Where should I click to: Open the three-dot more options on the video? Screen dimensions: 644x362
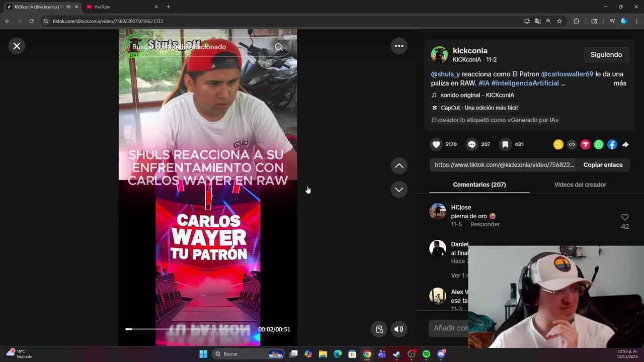point(399,46)
